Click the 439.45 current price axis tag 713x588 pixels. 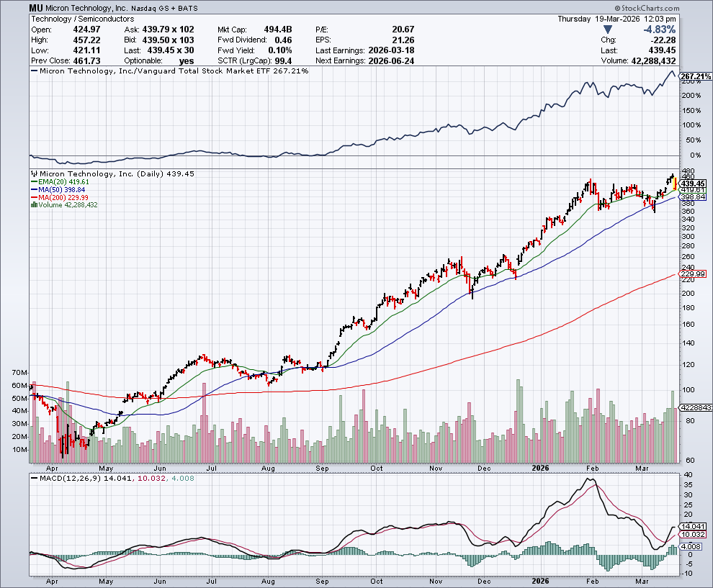pyautogui.click(x=694, y=184)
